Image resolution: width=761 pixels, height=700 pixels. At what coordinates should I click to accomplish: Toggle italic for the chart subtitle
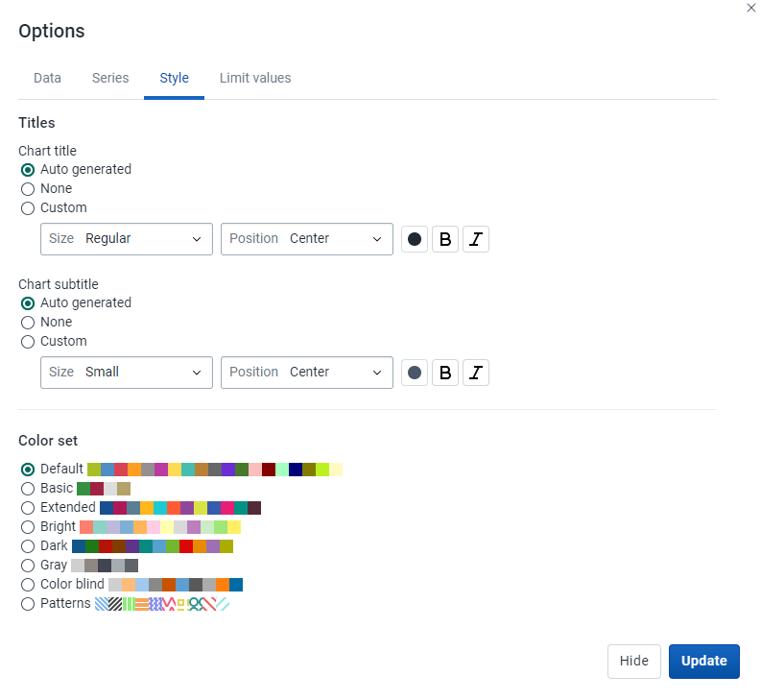(476, 373)
